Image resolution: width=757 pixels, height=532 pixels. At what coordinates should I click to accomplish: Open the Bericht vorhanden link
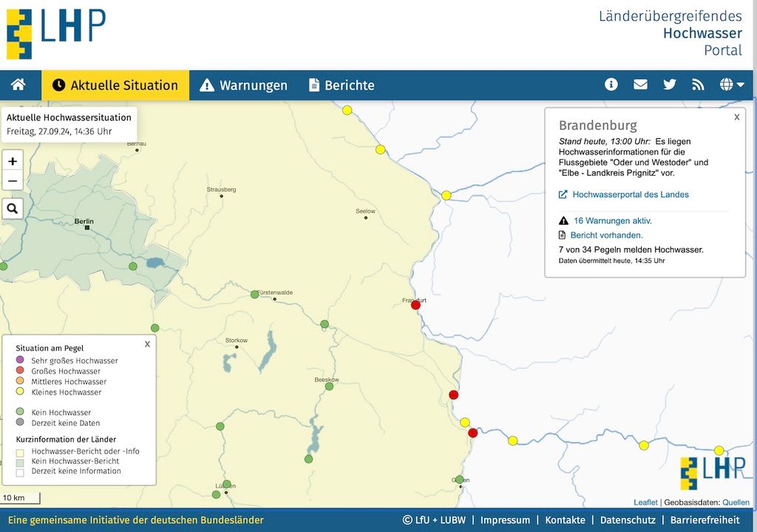click(x=608, y=235)
